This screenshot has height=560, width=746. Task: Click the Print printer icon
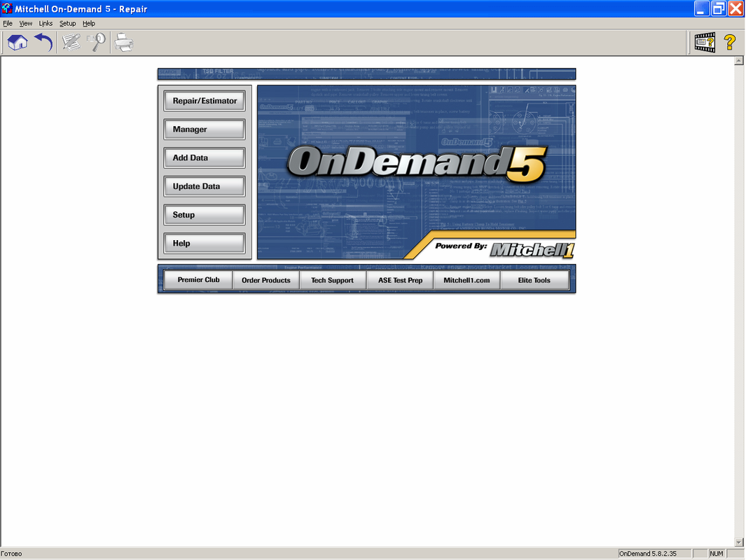click(x=124, y=43)
